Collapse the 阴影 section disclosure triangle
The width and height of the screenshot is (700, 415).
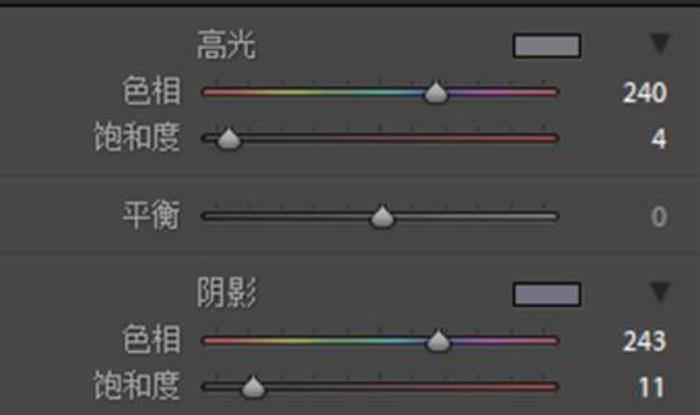[660, 292]
